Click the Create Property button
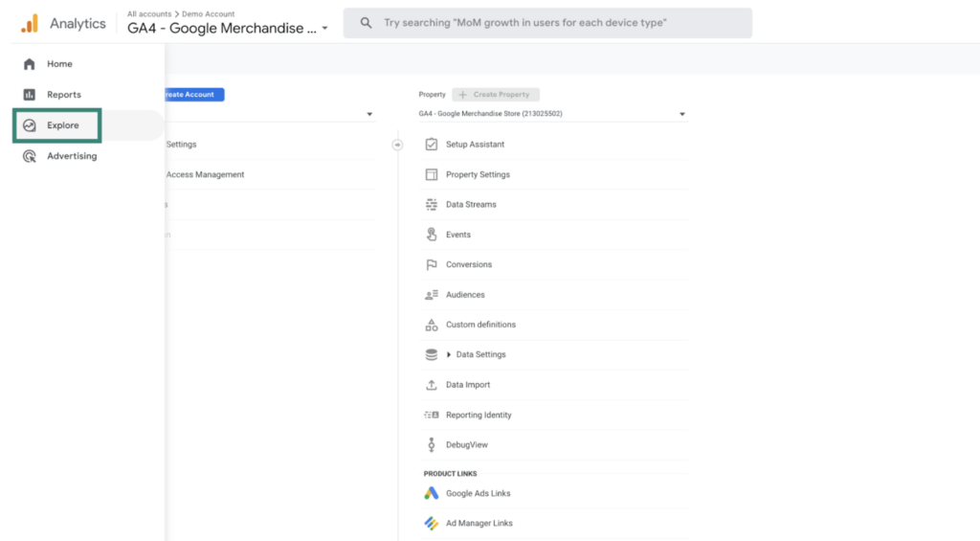The image size is (980, 541). [496, 95]
